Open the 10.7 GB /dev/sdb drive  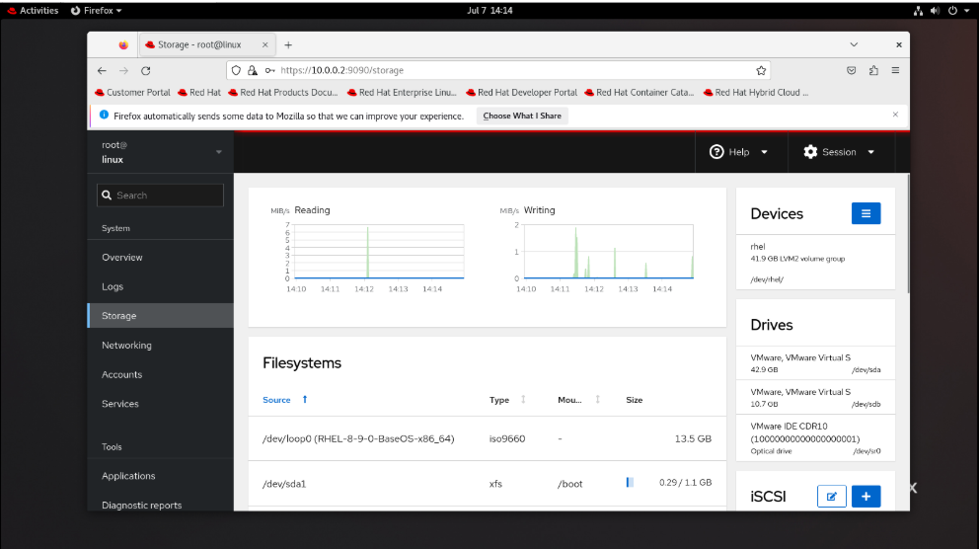pyautogui.click(x=815, y=397)
